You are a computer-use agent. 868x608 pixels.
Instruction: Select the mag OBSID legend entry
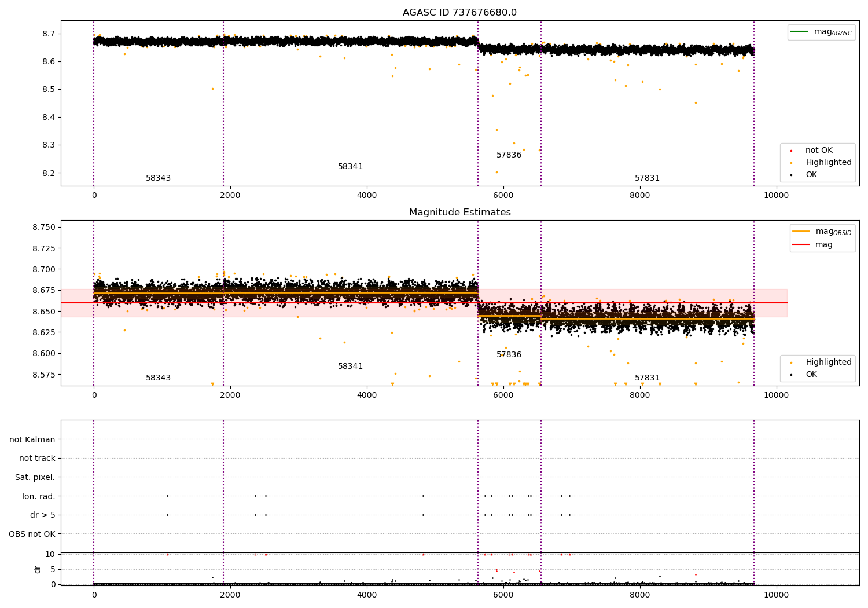tap(822, 232)
